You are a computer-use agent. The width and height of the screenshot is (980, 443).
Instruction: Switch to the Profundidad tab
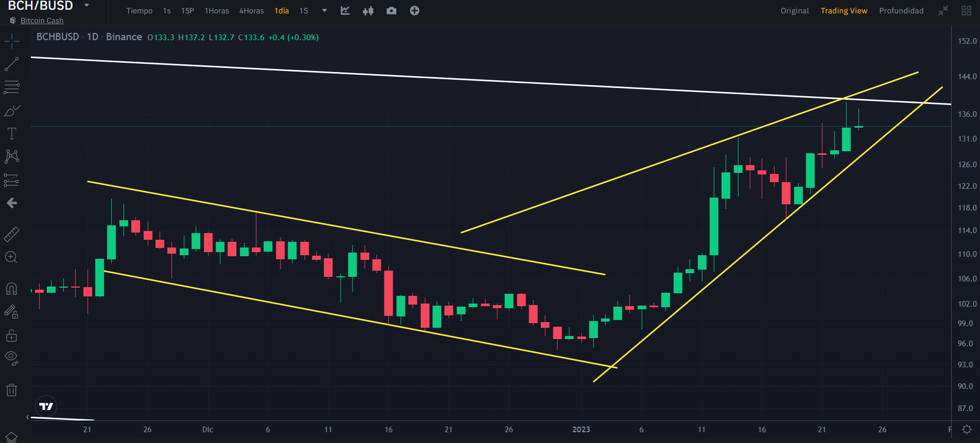[901, 11]
